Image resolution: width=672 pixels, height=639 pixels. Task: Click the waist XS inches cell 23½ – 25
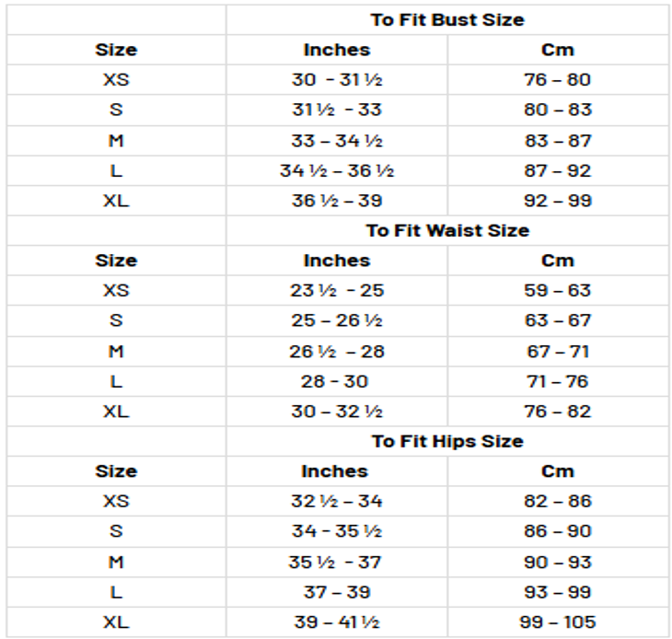pos(337,290)
